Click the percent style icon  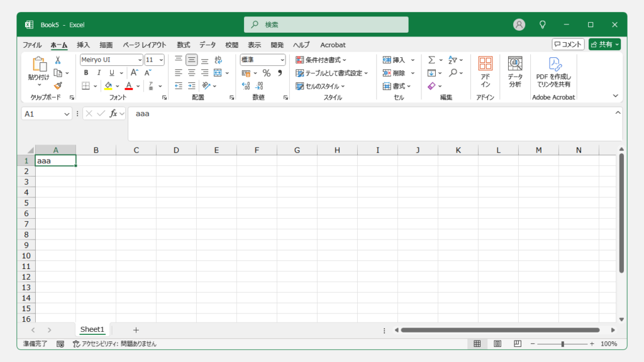267,73
